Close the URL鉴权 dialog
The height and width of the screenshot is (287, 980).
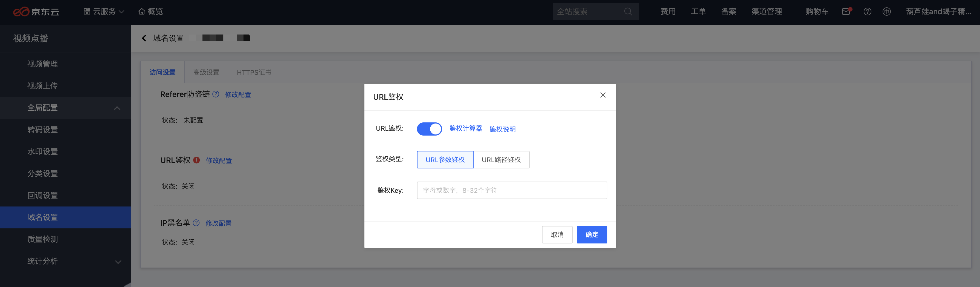pos(603,95)
